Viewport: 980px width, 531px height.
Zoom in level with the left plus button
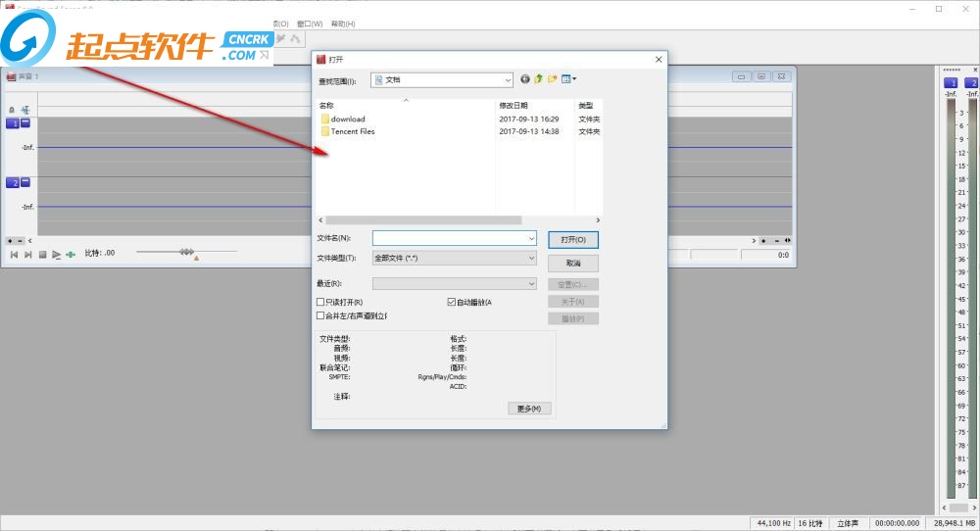point(10,240)
